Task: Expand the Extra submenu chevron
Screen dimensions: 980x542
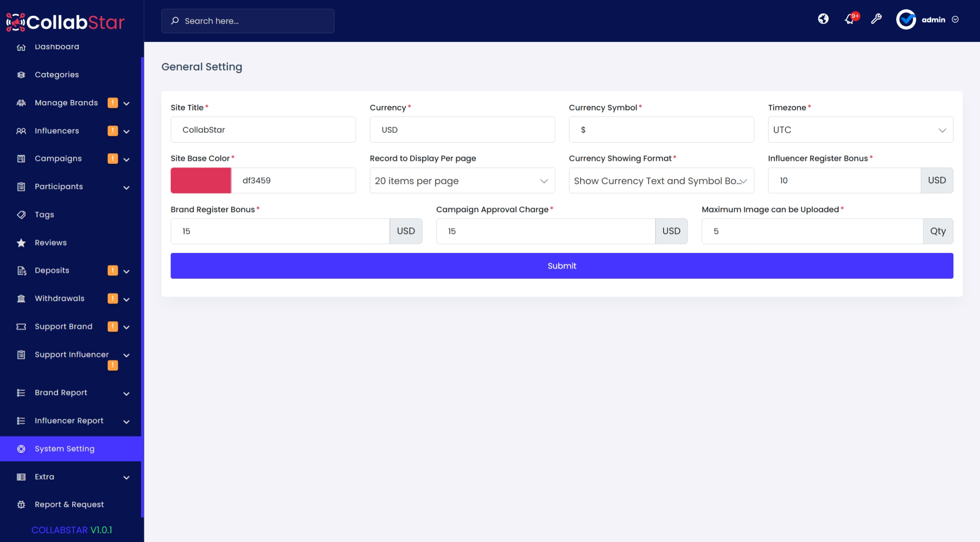Action: 126,477
